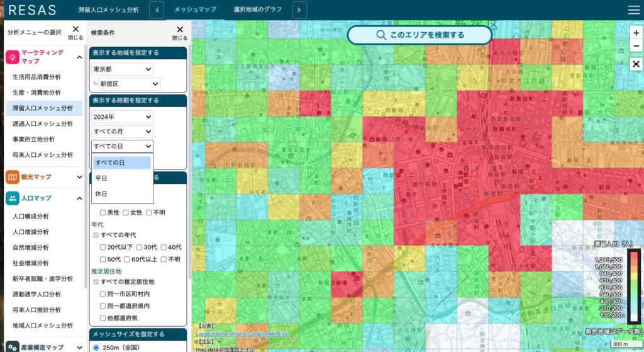Click the next tab arrow in header
This screenshot has width=644, height=352.
(300, 9)
